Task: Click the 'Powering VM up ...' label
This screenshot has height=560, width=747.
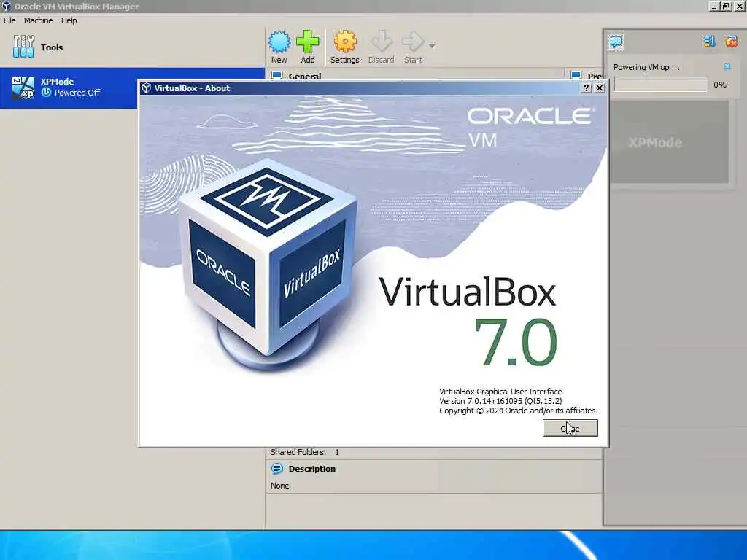Action: (x=646, y=67)
